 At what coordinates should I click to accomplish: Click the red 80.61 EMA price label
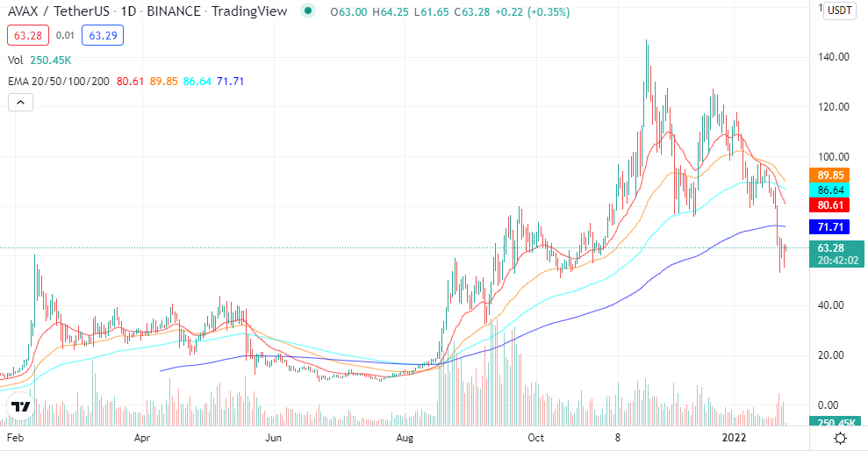click(829, 204)
